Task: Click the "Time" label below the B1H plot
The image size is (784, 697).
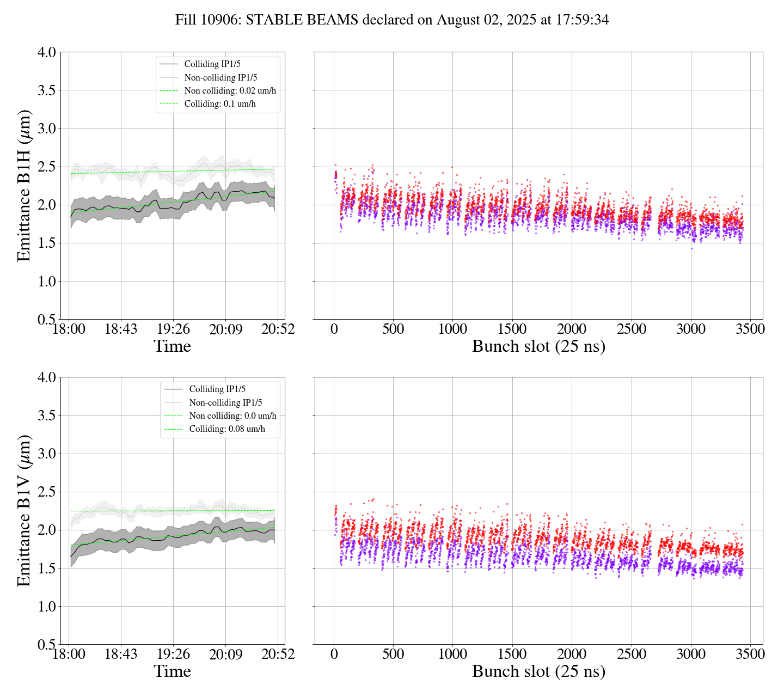Action: pyautogui.click(x=172, y=346)
